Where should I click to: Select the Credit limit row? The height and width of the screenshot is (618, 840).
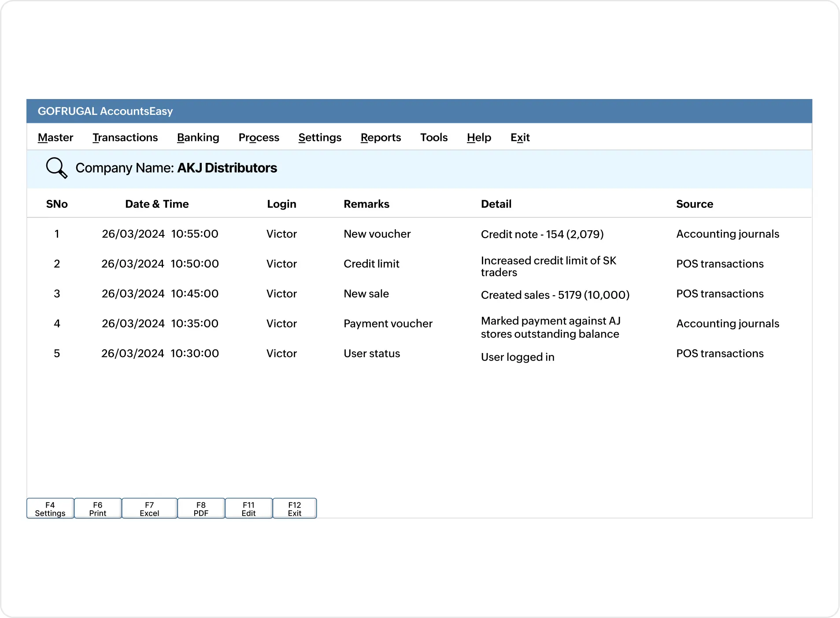371,264
